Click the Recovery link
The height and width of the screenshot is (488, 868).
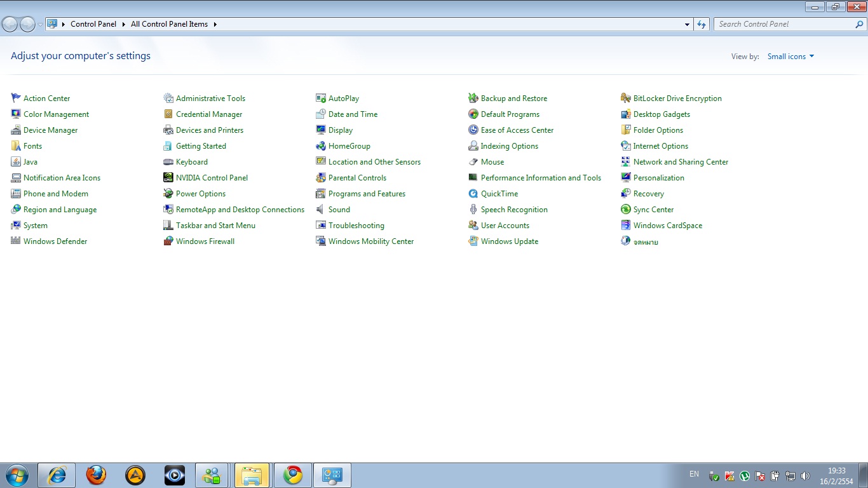click(649, 194)
